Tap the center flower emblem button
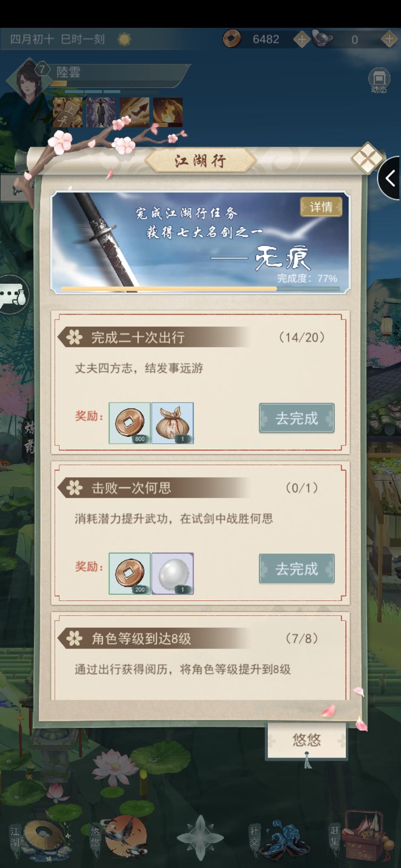This screenshot has width=401, height=868. (x=200, y=837)
